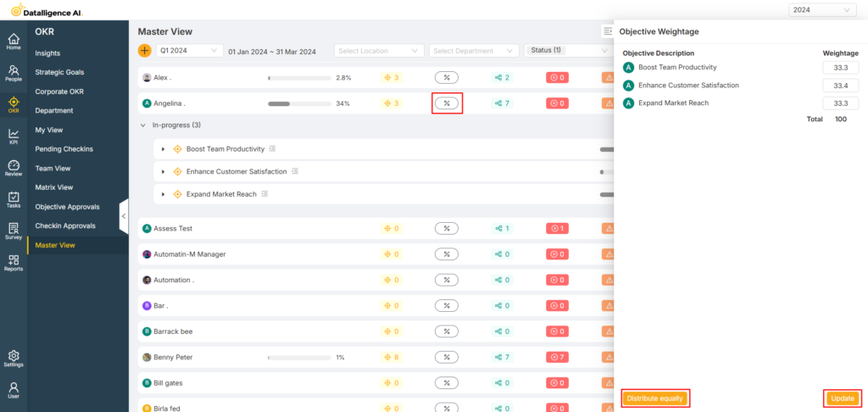Select the Barrack bee row name
This screenshot has height=412, width=868.
pyautogui.click(x=173, y=331)
